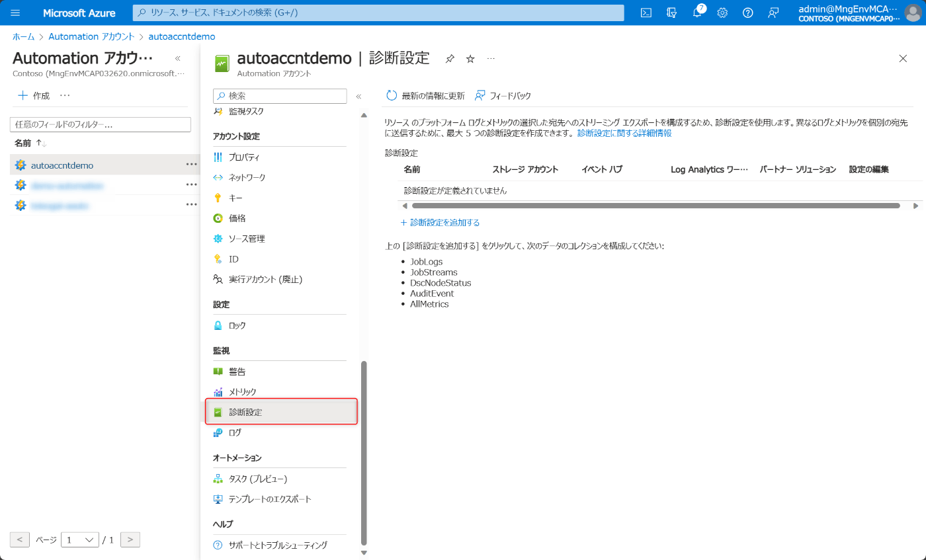
Task: Open the Azure portal hamburger menu
Action: [x=15, y=13]
